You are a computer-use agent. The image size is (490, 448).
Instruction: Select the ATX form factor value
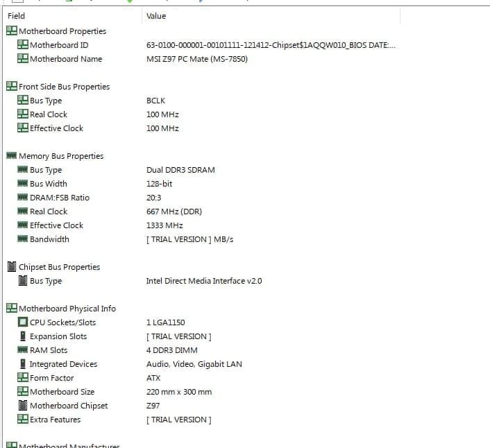(x=153, y=378)
